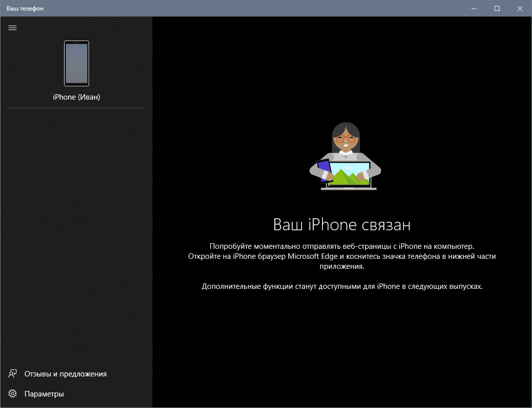This screenshot has height=408, width=532.
Task: Click the feedback person icon
Action: pos(12,373)
